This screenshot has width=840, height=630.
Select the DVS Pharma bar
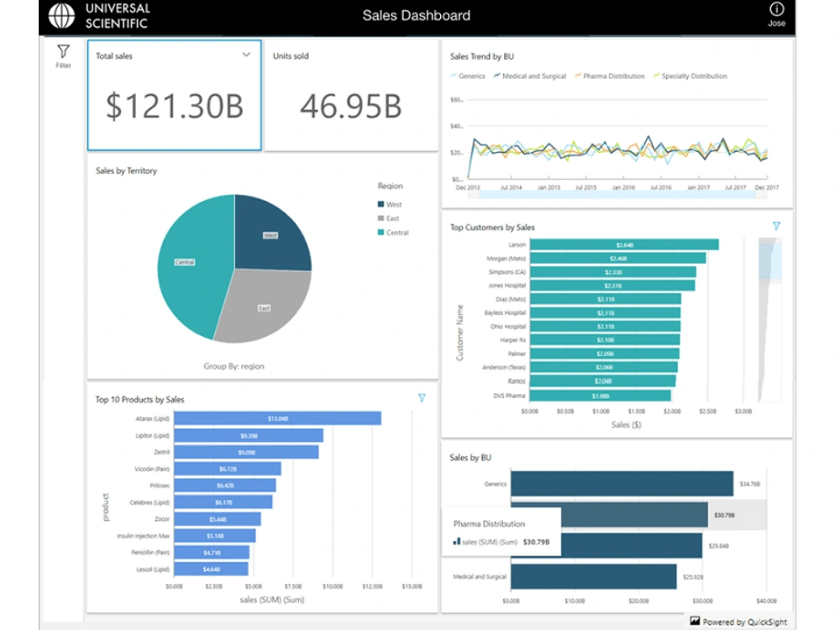600,396
